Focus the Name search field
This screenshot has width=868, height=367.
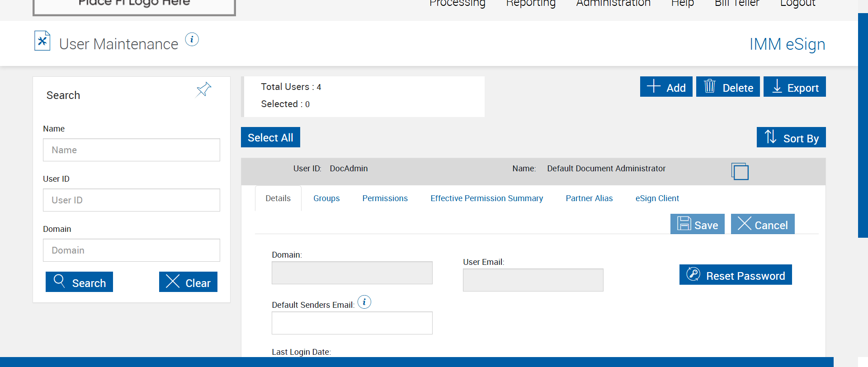pos(132,150)
